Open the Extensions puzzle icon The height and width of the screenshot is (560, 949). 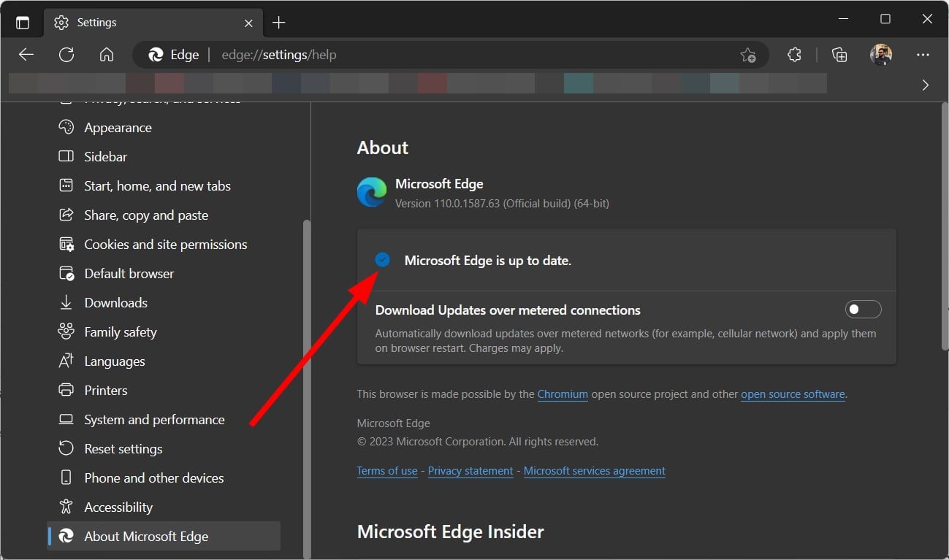pyautogui.click(x=794, y=55)
